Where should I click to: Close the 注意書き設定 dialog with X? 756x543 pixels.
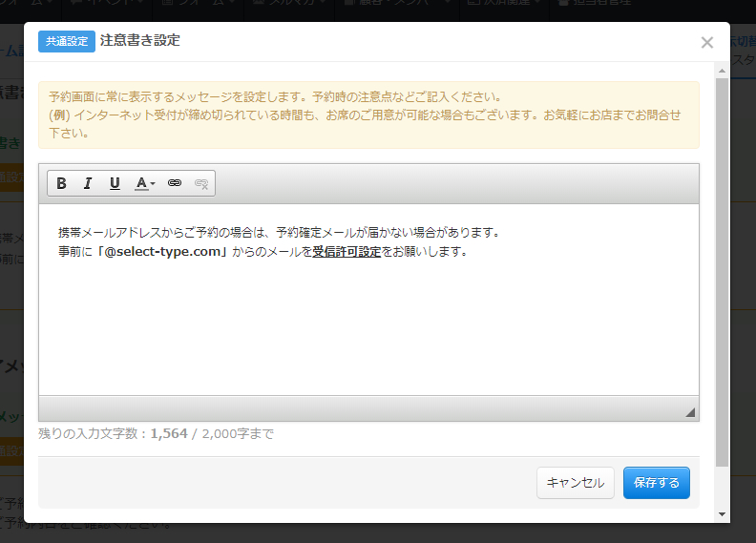706,42
